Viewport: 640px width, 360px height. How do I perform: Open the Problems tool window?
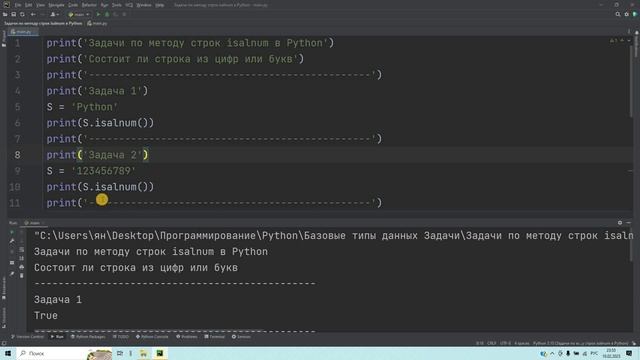pos(187,337)
